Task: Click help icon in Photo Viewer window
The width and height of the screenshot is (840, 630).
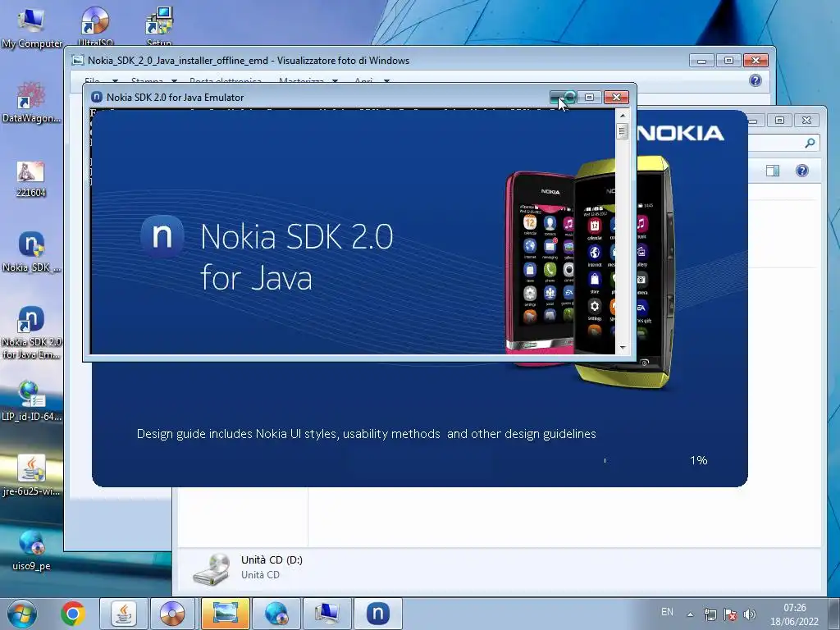Action: click(756, 80)
